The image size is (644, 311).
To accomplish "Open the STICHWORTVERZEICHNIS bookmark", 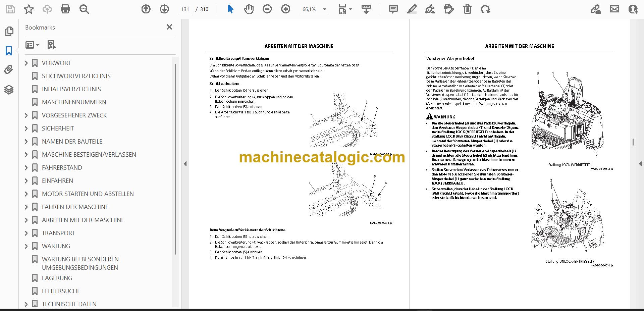I will (76, 76).
